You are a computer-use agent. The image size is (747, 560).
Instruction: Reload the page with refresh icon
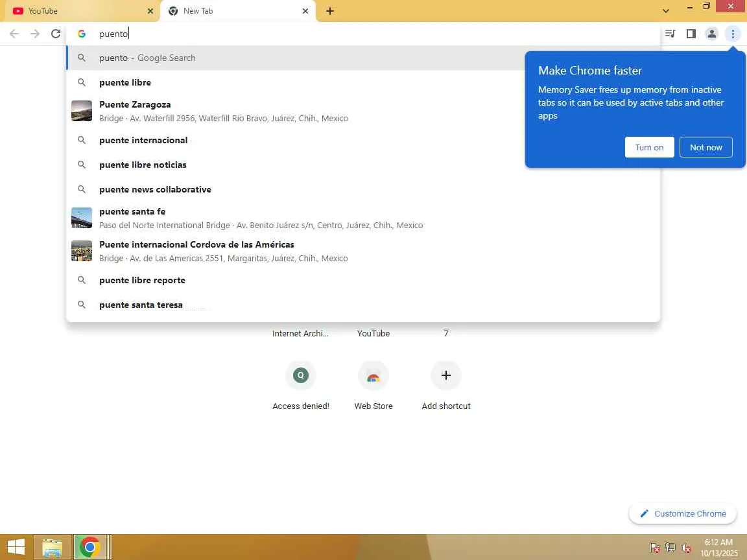pos(56,34)
